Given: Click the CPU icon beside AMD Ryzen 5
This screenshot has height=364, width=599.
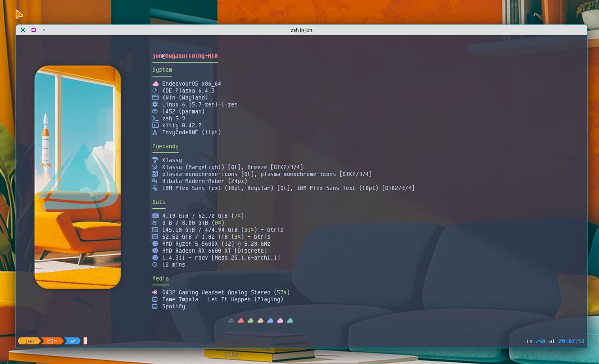Looking at the screenshot, I should tap(155, 244).
